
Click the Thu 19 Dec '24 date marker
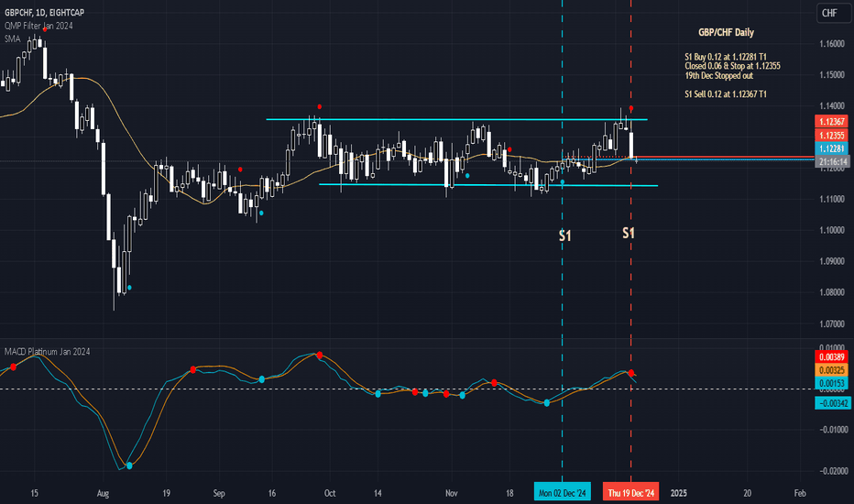coord(630,493)
